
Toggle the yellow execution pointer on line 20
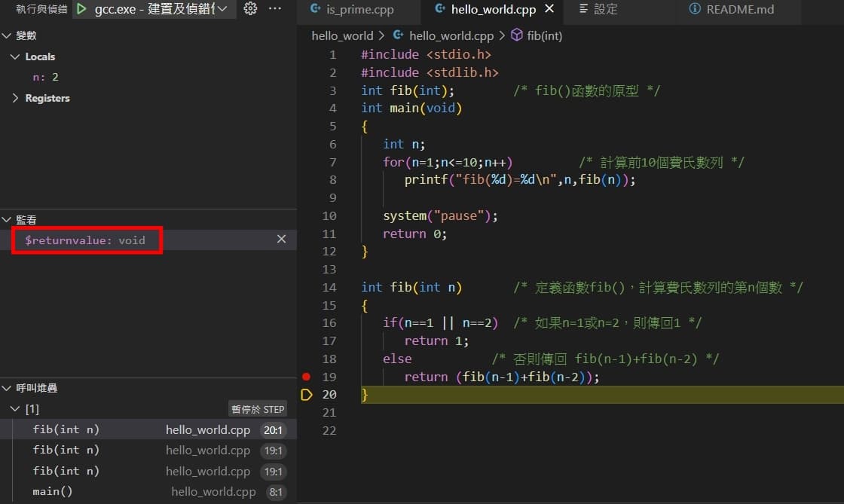click(306, 394)
